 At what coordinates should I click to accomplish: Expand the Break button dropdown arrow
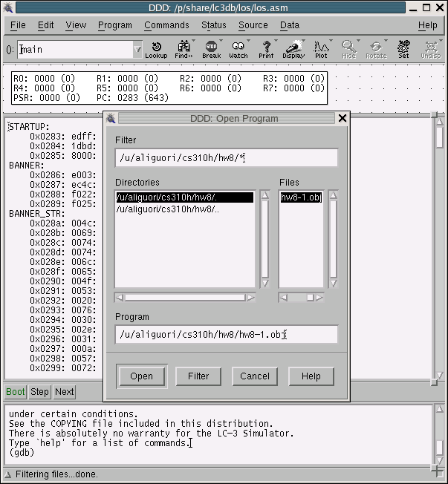(x=221, y=40)
